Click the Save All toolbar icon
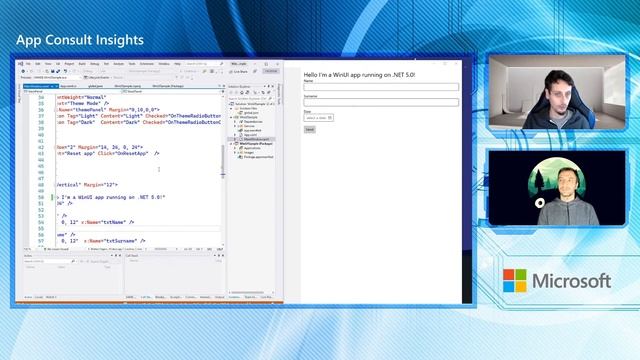The height and width of the screenshot is (360, 640). pos(58,71)
